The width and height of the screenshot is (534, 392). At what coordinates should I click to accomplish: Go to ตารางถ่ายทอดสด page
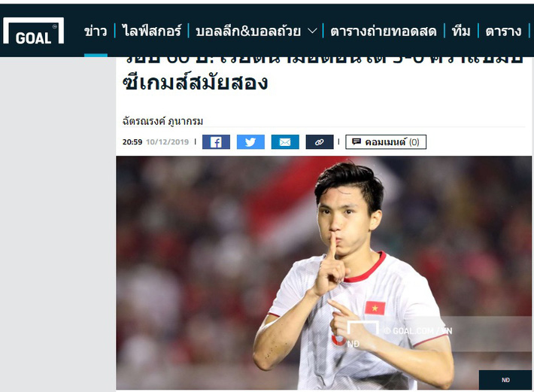384,32
